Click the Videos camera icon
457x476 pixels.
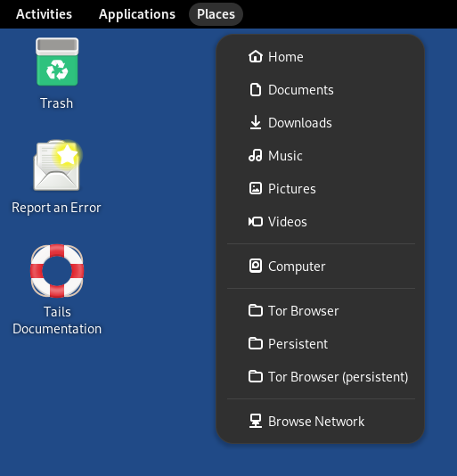pyautogui.click(x=255, y=222)
